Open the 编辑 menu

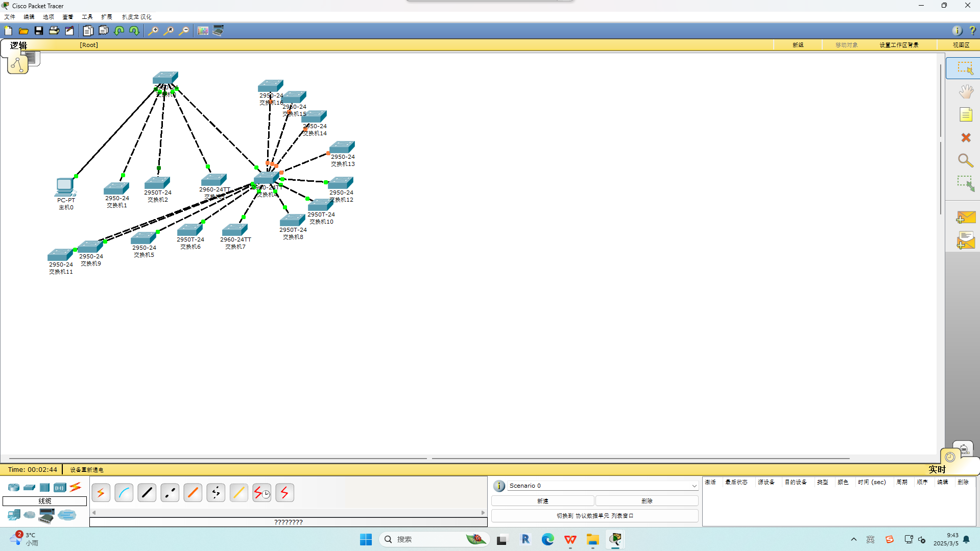click(x=29, y=17)
